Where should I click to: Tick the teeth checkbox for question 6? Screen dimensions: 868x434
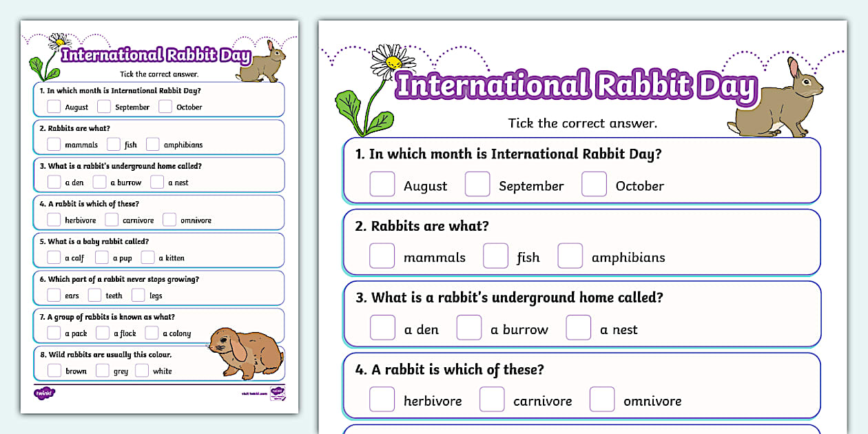95,295
